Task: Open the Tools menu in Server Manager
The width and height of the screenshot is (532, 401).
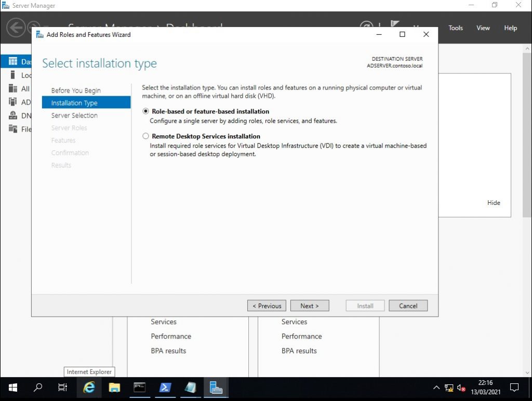Action: pos(456,28)
